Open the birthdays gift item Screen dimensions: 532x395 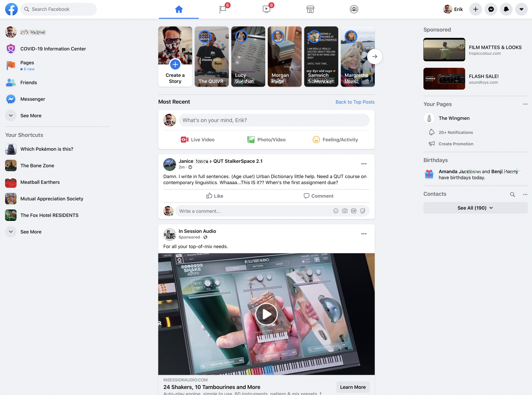(475, 174)
